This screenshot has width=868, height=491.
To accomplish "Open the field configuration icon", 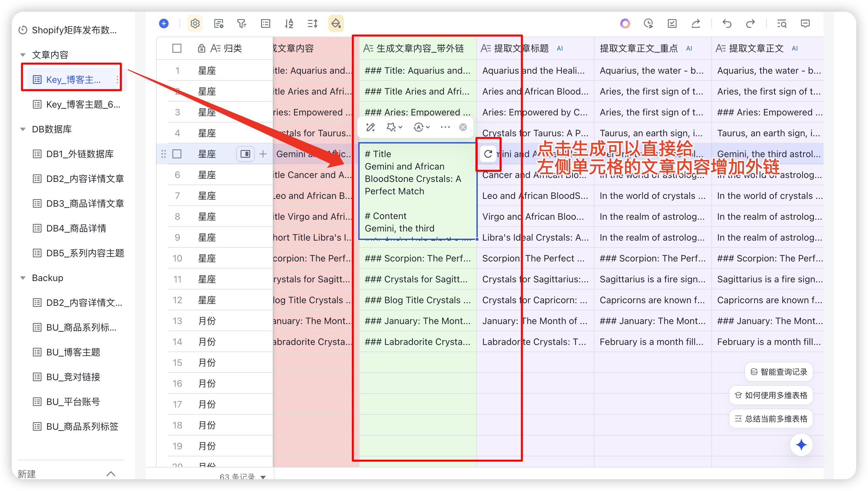I will (219, 23).
